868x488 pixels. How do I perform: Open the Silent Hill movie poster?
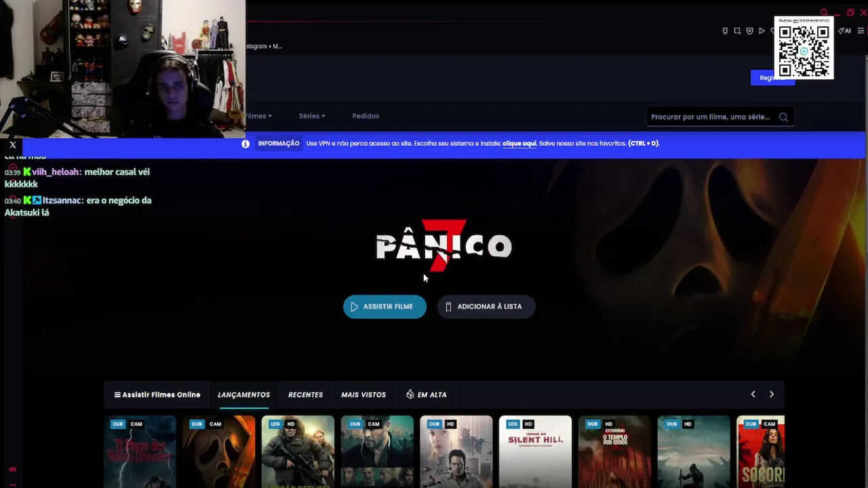click(x=536, y=451)
